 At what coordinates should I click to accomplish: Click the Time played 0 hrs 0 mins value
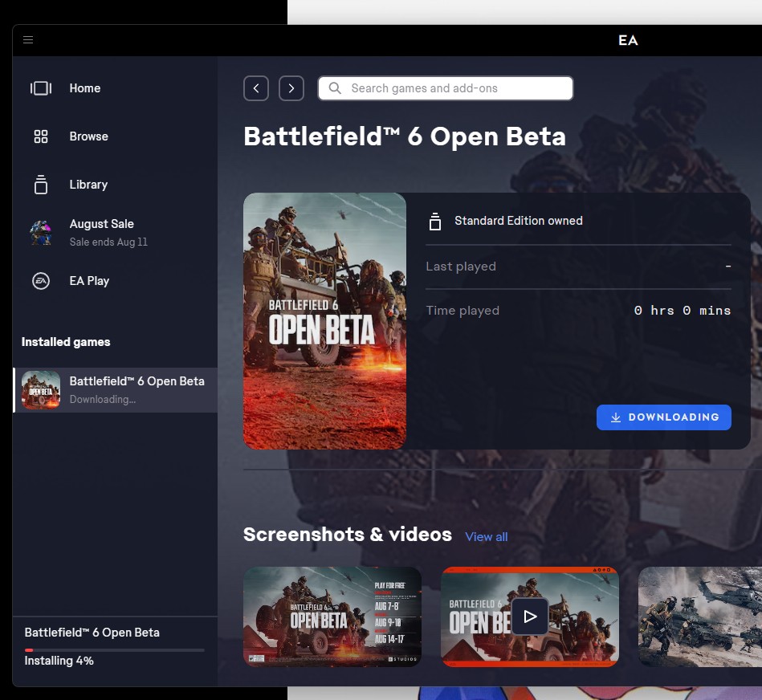pyautogui.click(x=683, y=311)
